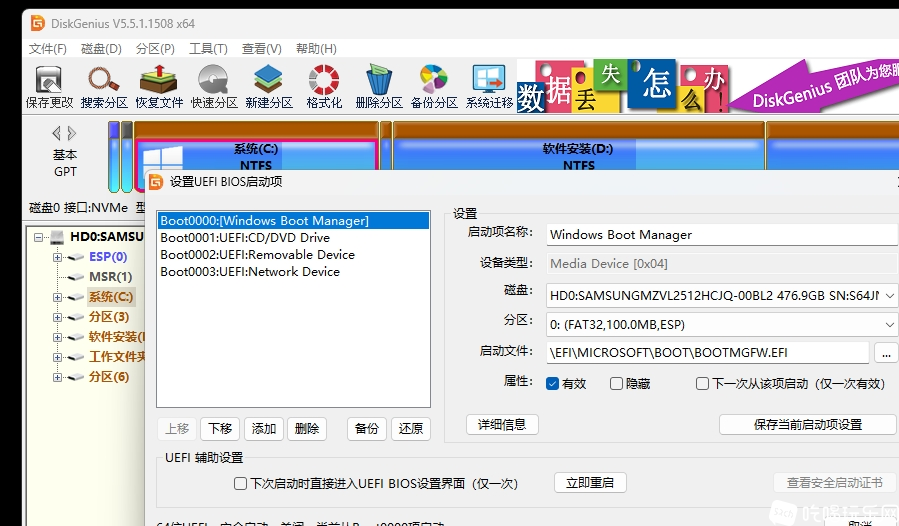Click the HD0:SAMSU disk icon in tree

[x=57, y=237]
